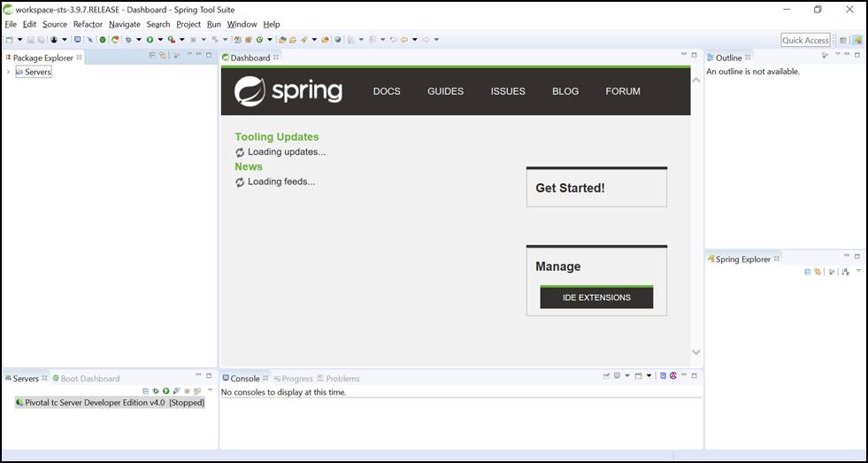The width and height of the screenshot is (868, 463).
Task: Start the server with green play icon in Servers view
Action: coord(165,391)
